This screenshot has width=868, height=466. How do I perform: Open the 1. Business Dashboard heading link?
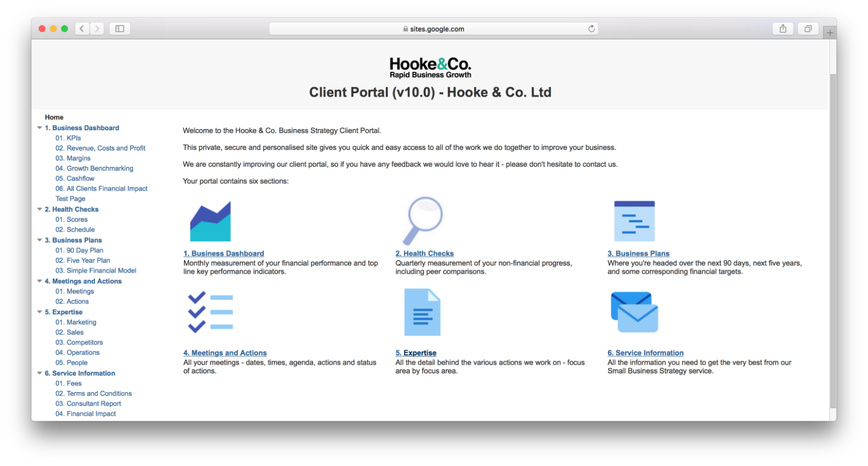pyautogui.click(x=224, y=254)
